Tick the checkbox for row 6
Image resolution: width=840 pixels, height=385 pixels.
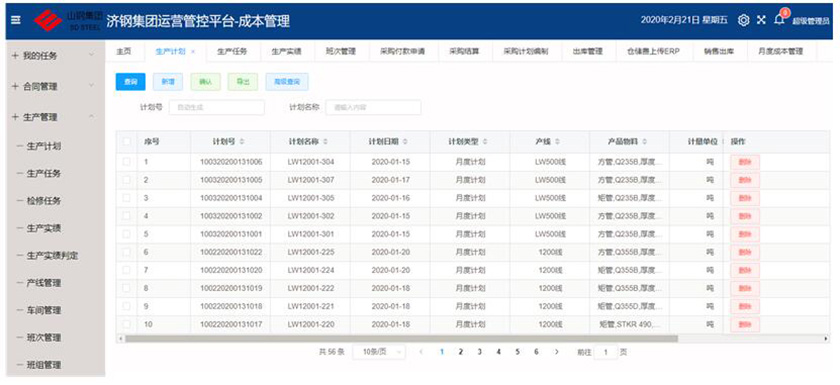coord(126,252)
